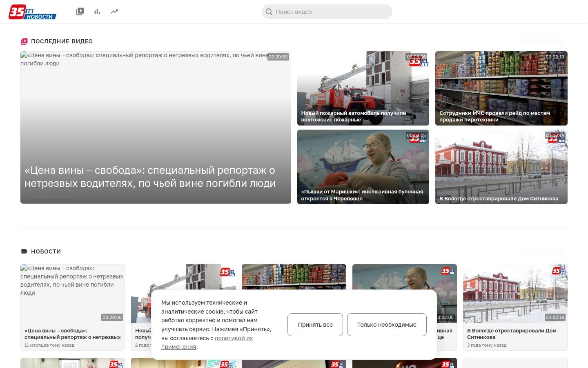Click the news card title «В Вологде отреставрировали Дом Ситникова»
This screenshot has height=368, width=588.
[x=512, y=334]
